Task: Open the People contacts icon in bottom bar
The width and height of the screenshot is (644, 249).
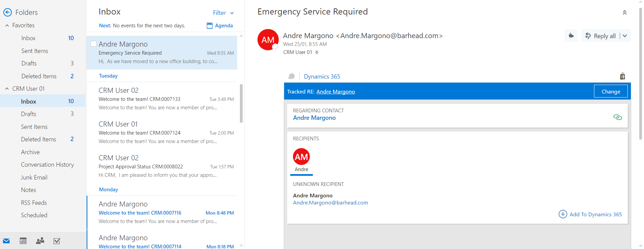Action: (x=40, y=241)
